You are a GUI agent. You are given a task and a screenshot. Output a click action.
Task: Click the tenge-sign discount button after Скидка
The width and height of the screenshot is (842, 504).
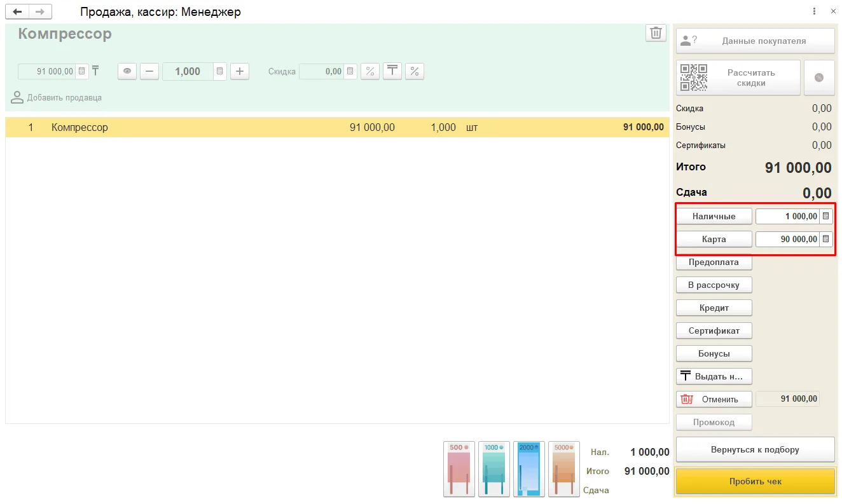tap(392, 71)
